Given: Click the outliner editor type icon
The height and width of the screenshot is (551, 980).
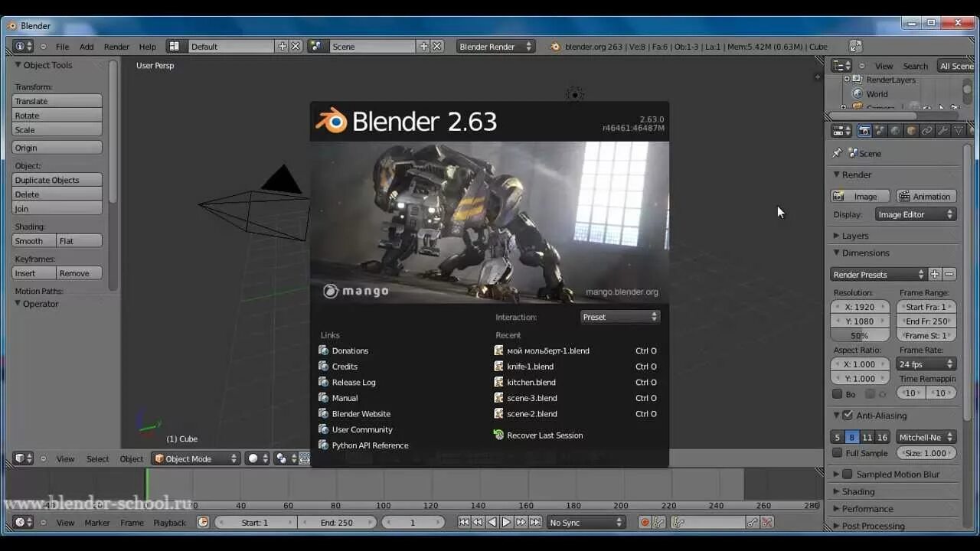Looking at the screenshot, I should 841,66.
